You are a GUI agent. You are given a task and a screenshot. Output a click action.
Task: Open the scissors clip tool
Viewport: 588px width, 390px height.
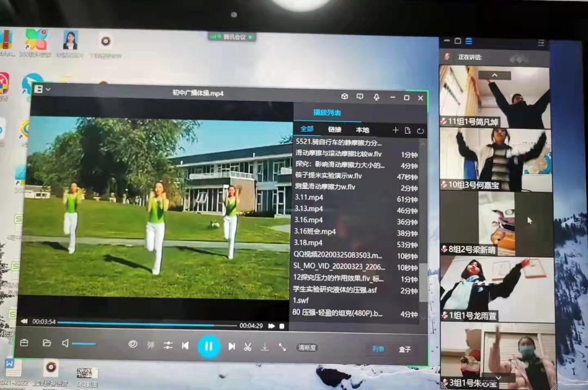pyautogui.click(x=248, y=346)
